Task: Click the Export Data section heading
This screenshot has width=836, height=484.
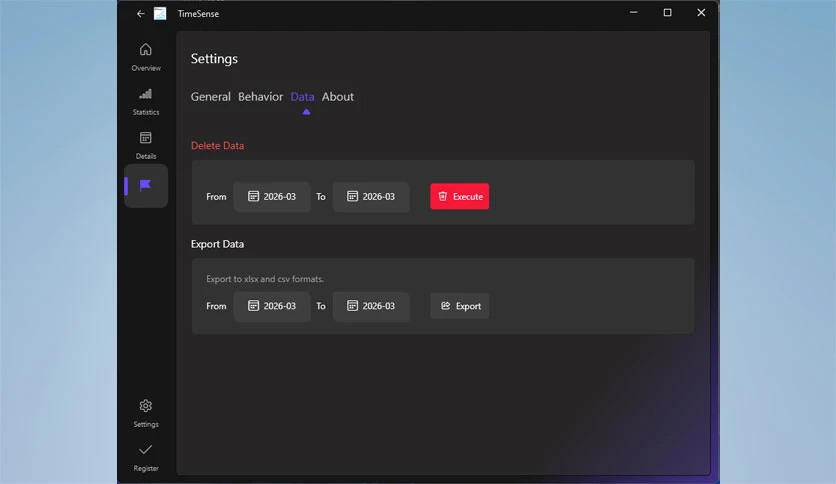Action: click(218, 244)
